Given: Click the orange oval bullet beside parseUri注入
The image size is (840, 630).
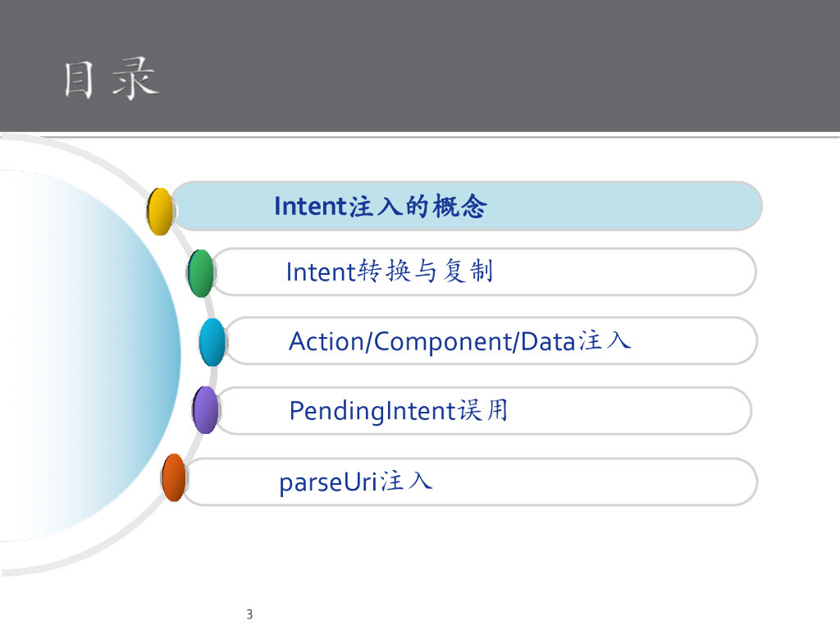Looking at the screenshot, I should click(174, 477).
